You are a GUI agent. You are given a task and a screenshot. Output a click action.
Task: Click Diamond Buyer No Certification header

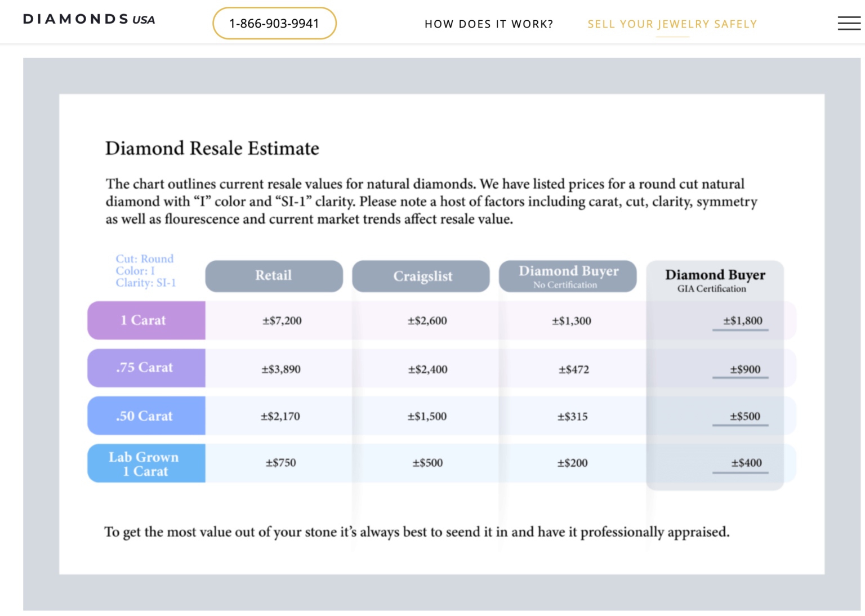(568, 276)
